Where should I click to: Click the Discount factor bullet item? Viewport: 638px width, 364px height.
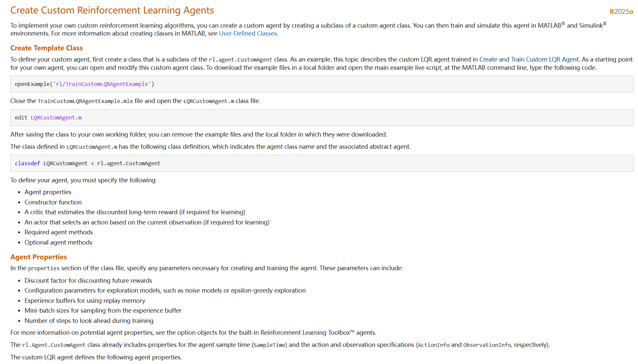tap(88, 281)
